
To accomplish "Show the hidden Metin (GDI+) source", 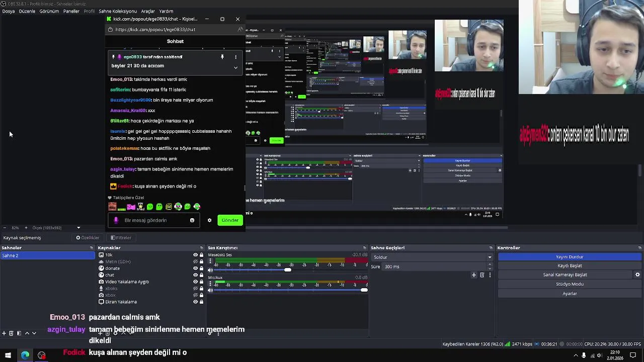I will click(195, 261).
